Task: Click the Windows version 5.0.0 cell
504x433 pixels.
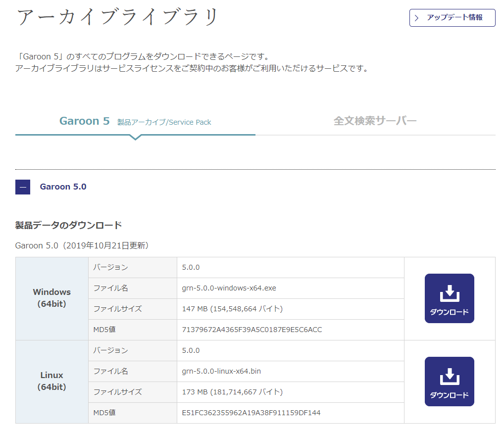Action: [291, 268]
